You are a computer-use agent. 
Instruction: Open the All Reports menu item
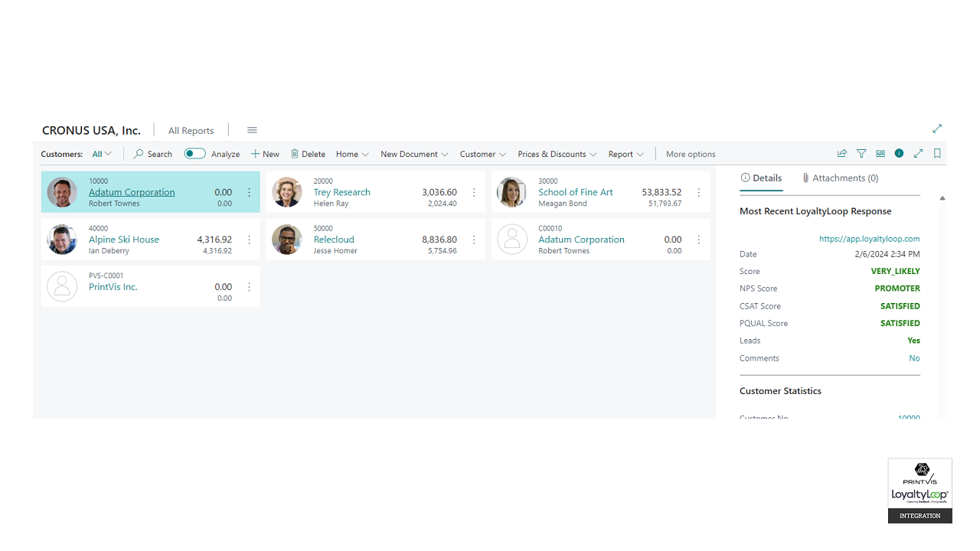(x=191, y=131)
